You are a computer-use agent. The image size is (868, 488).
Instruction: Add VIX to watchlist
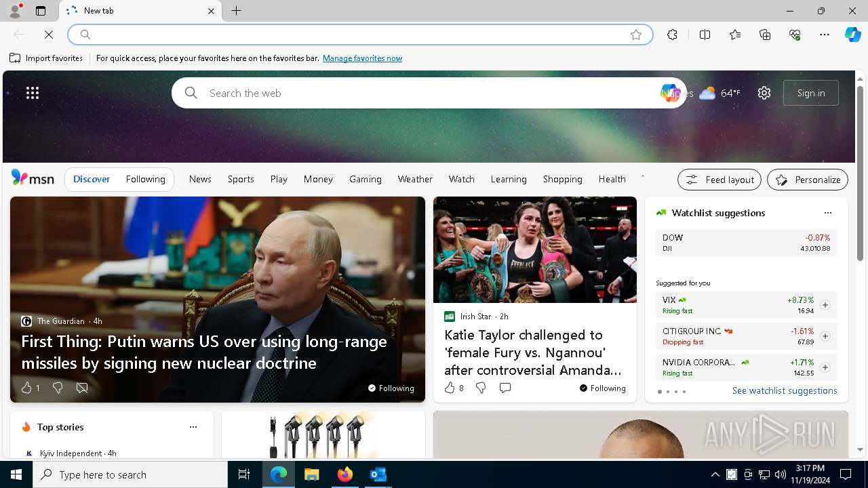pos(825,305)
